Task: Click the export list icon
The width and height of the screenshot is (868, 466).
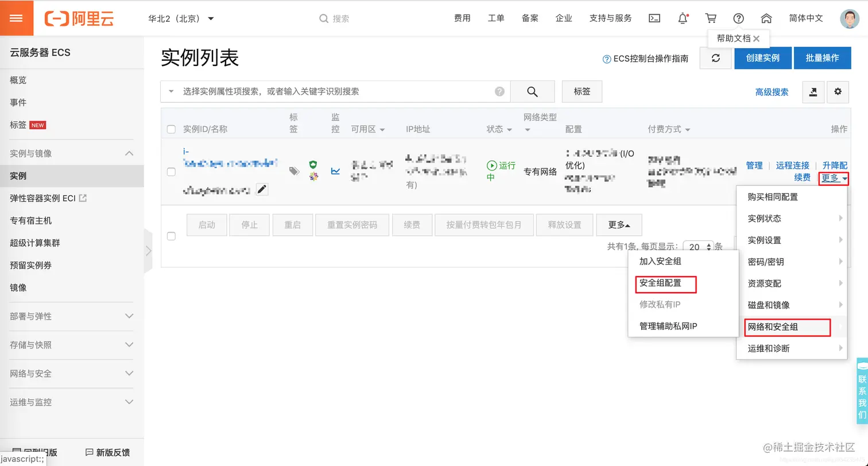Action: point(813,91)
